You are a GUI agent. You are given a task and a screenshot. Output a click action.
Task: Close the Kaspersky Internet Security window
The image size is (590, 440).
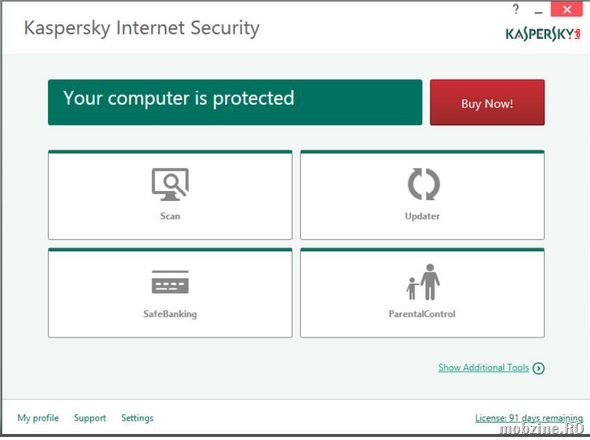(x=567, y=9)
